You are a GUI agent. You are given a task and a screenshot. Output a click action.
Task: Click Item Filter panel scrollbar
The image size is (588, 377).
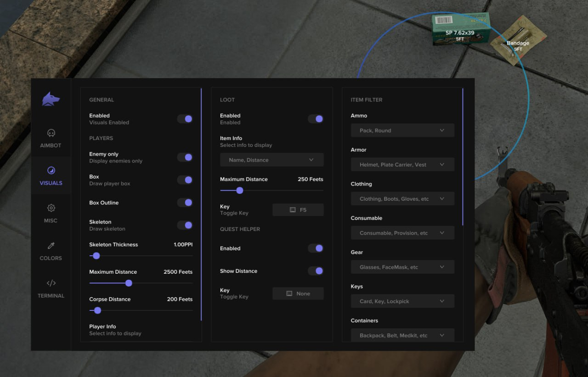(463, 157)
